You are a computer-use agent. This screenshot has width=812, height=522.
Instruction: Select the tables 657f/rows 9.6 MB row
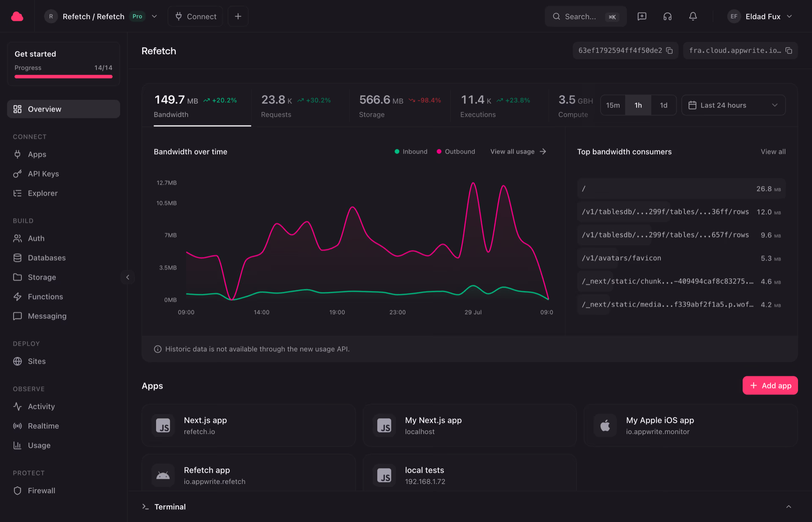681,235
